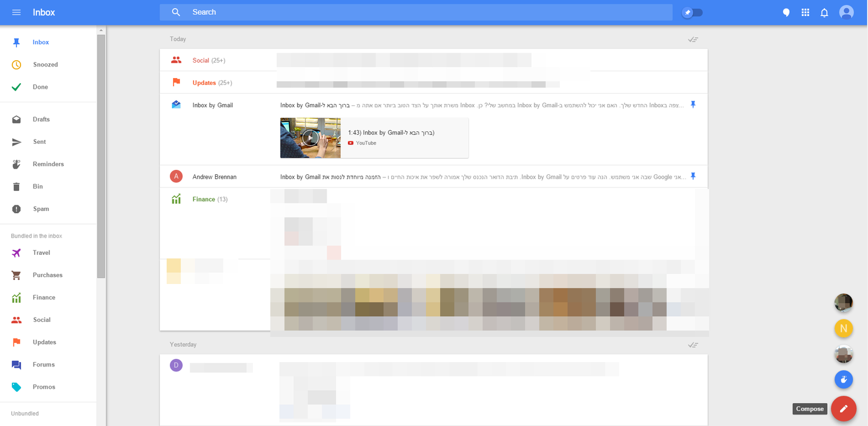Play the Inbox by Gmail YouTube video

coord(310,138)
